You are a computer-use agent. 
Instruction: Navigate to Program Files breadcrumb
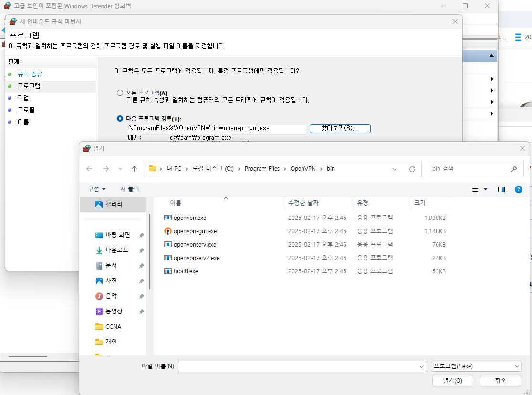coord(262,169)
